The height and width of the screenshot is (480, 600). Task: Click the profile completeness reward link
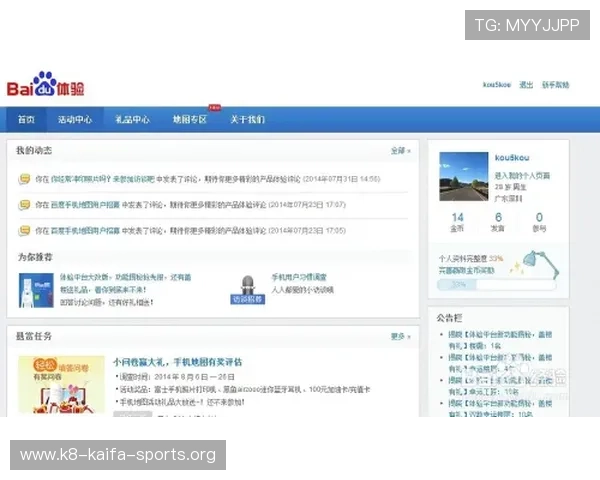click(x=466, y=271)
